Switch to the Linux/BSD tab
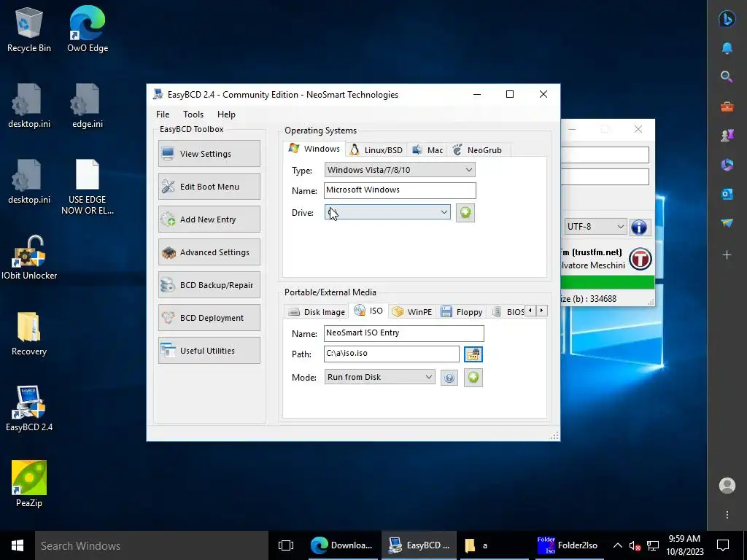747x560 pixels. pyautogui.click(x=376, y=150)
